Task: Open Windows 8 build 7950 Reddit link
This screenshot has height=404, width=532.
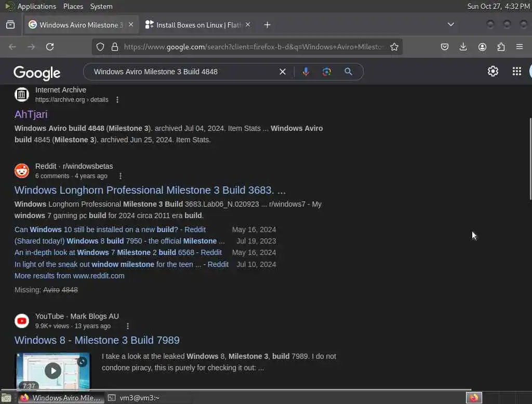Action: 119,241
